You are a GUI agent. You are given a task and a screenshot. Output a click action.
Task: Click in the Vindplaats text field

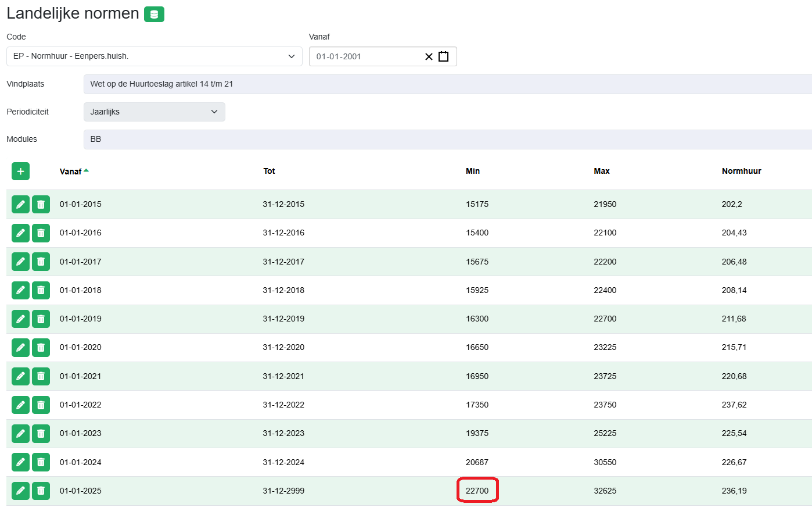(x=447, y=84)
